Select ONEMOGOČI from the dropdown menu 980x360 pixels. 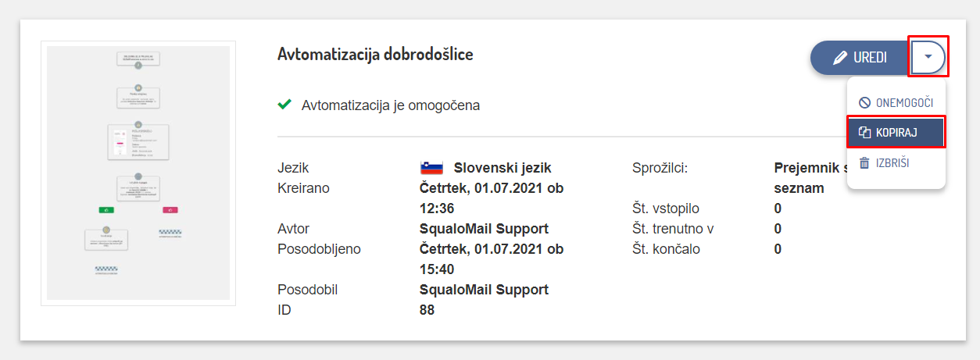tap(896, 103)
